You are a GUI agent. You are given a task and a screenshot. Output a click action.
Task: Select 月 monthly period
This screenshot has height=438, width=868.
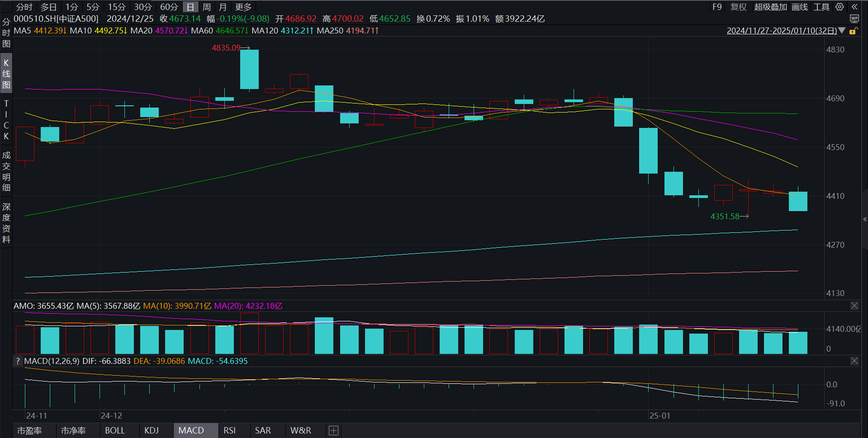223,7
